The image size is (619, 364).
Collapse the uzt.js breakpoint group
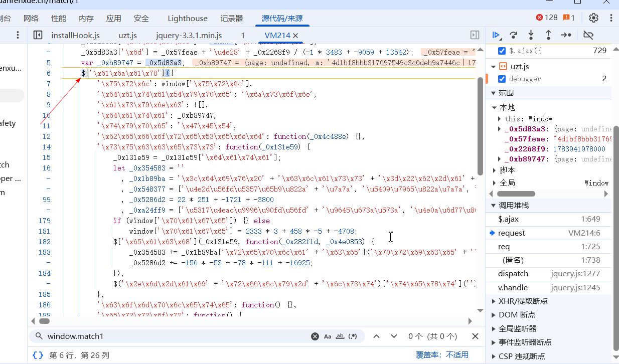coord(493,67)
